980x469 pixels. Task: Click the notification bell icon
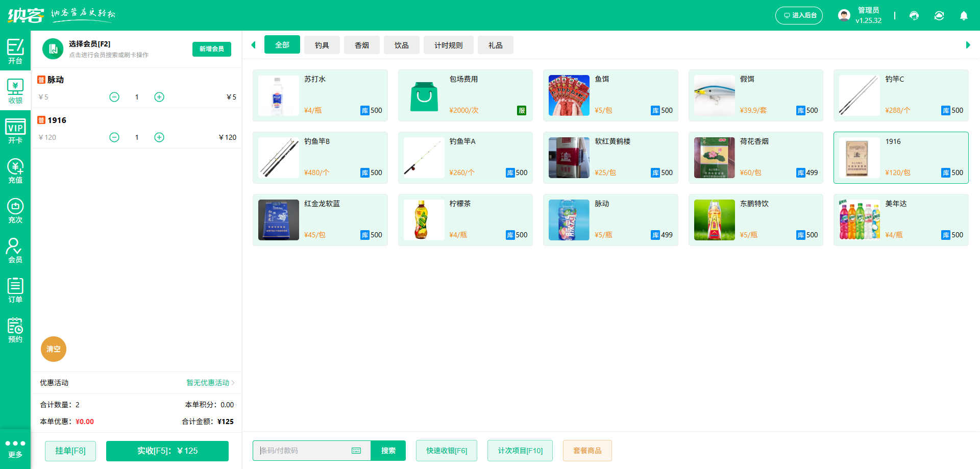pyautogui.click(x=964, y=16)
